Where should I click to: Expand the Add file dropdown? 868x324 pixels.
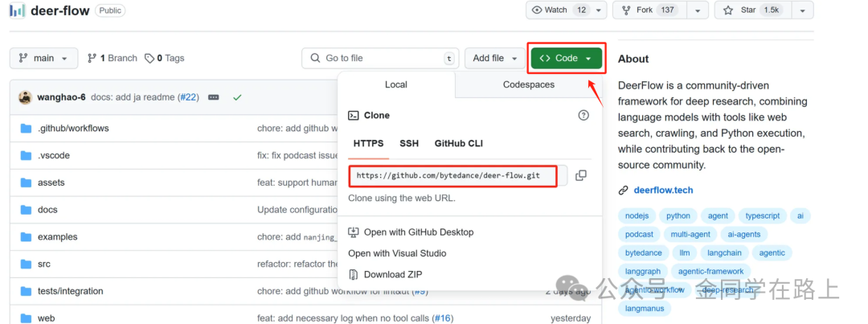click(x=495, y=58)
